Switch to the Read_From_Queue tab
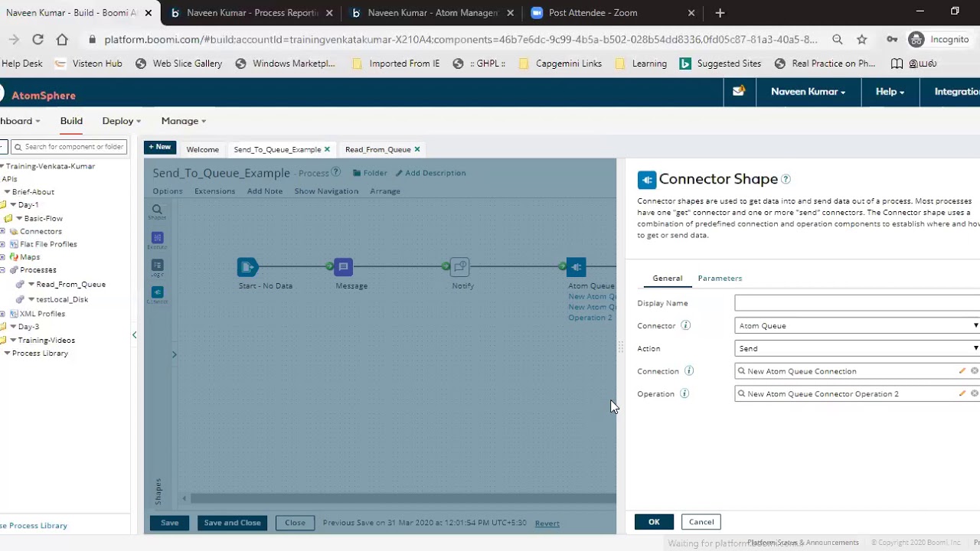980x551 pixels. pos(377,149)
